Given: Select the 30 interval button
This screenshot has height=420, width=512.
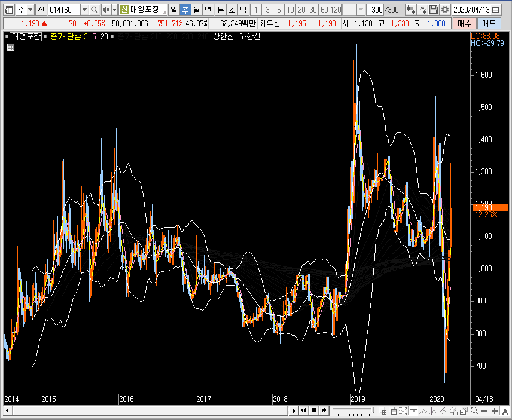Looking at the screenshot, I should pos(313,10).
